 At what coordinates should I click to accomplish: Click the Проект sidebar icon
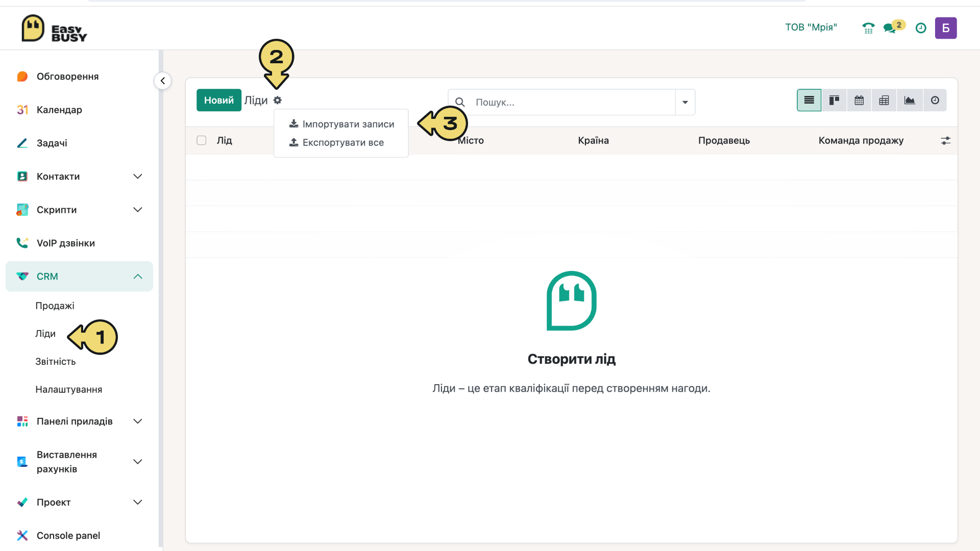tap(22, 502)
